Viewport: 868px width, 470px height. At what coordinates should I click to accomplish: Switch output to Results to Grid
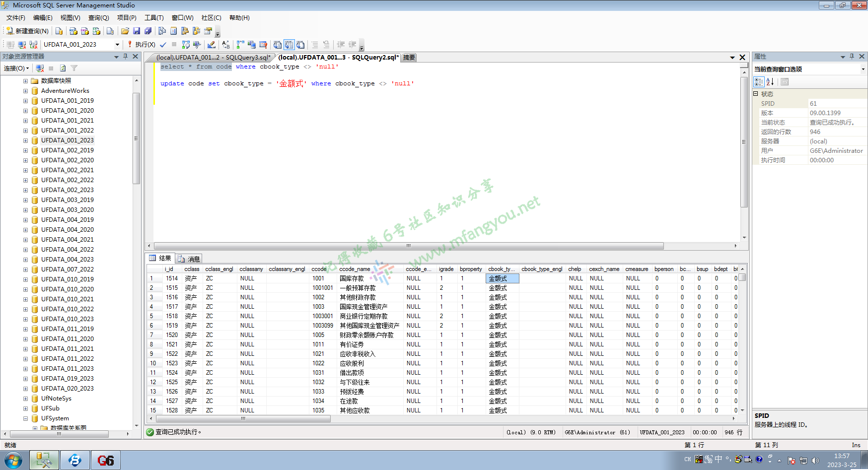289,44
